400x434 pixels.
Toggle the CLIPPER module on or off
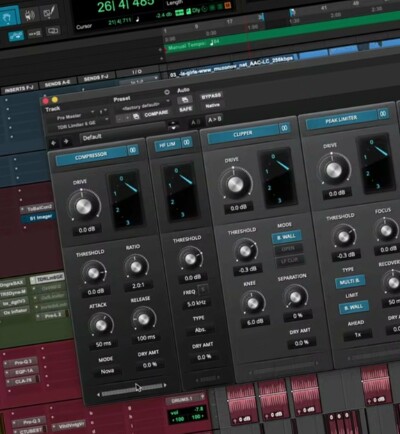243,134
